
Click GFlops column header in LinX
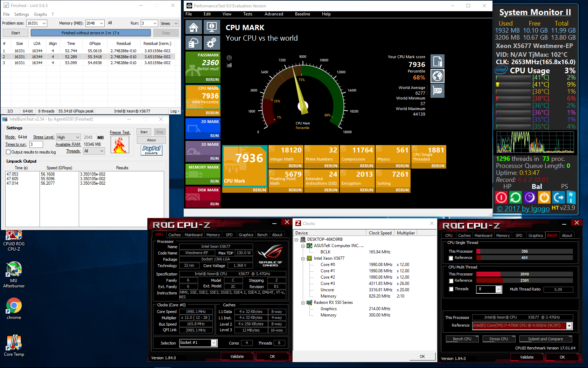pyautogui.click(x=95, y=43)
